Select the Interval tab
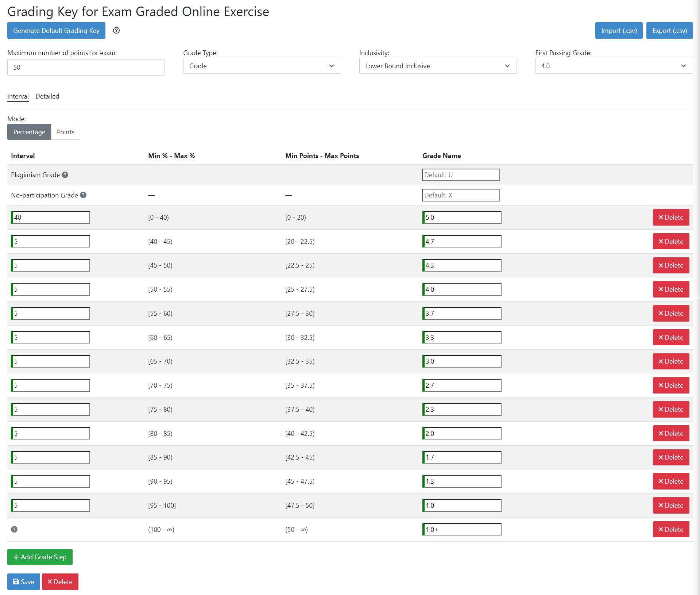 point(18,96)
